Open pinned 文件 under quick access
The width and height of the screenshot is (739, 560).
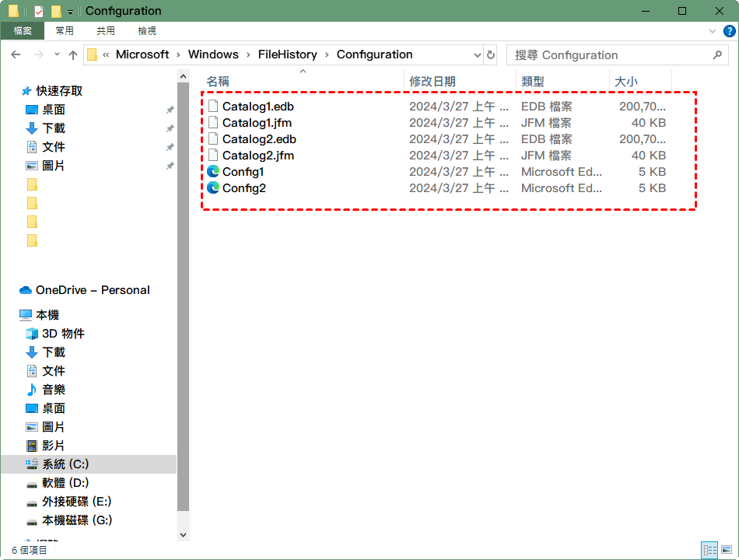coord(53,147)
